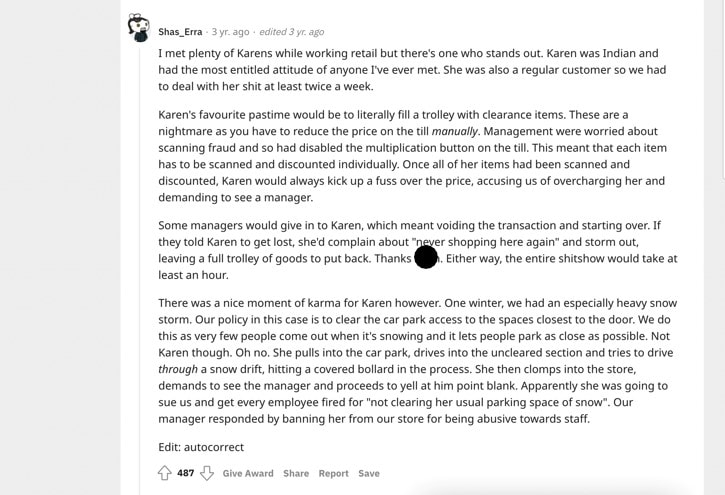
Task: Click the "Edit: autocorrect" line
Action: click(201, 447)
